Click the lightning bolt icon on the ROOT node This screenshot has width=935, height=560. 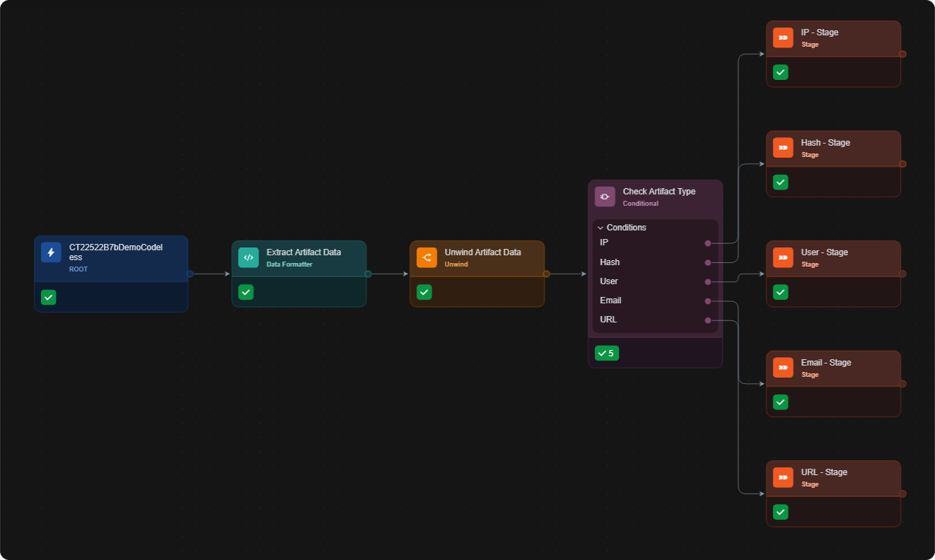pyautogui.click(x=51, y=252)
